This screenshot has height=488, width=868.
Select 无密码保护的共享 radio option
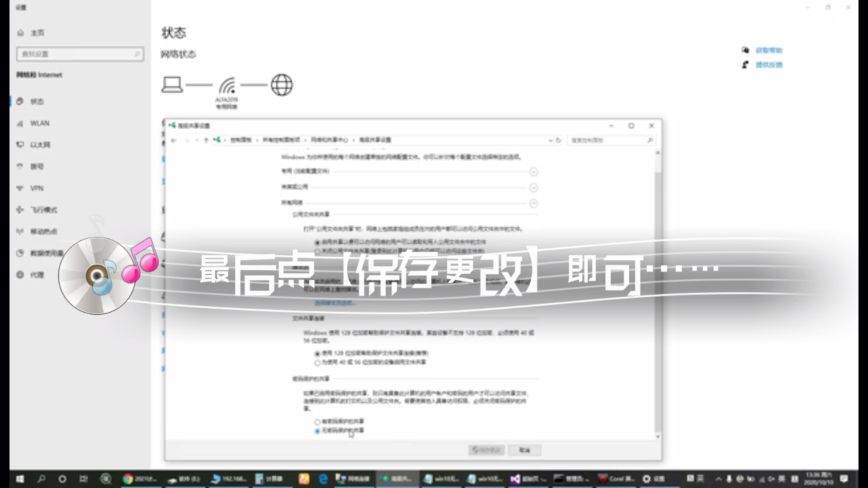(317, 431)
